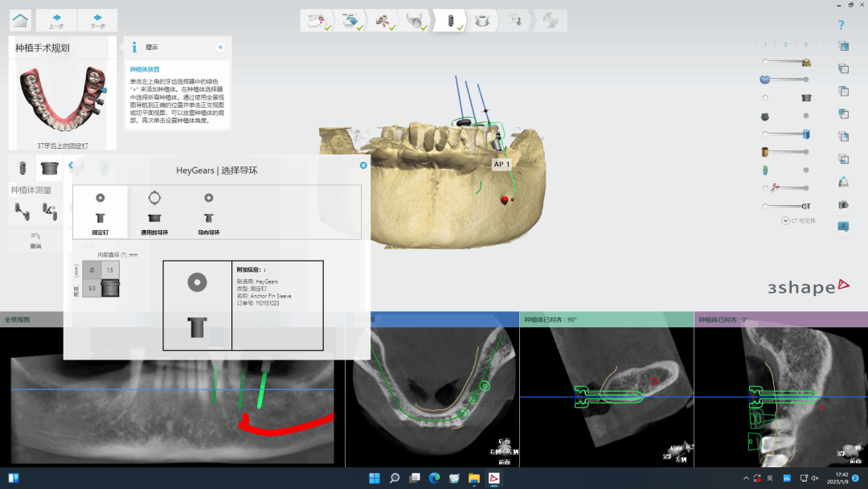Image resolution: width=868 pixels, height=489 pixels.
Task: Go to next step (下一步)
Action: (97, 20)
